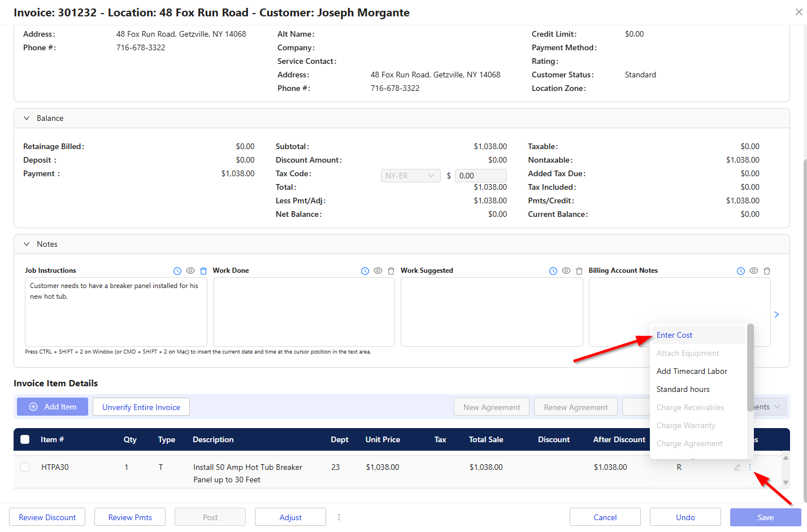Click the Unit Price column header
The height and width of the screenshot is (532, 807).
click(383, 439)
